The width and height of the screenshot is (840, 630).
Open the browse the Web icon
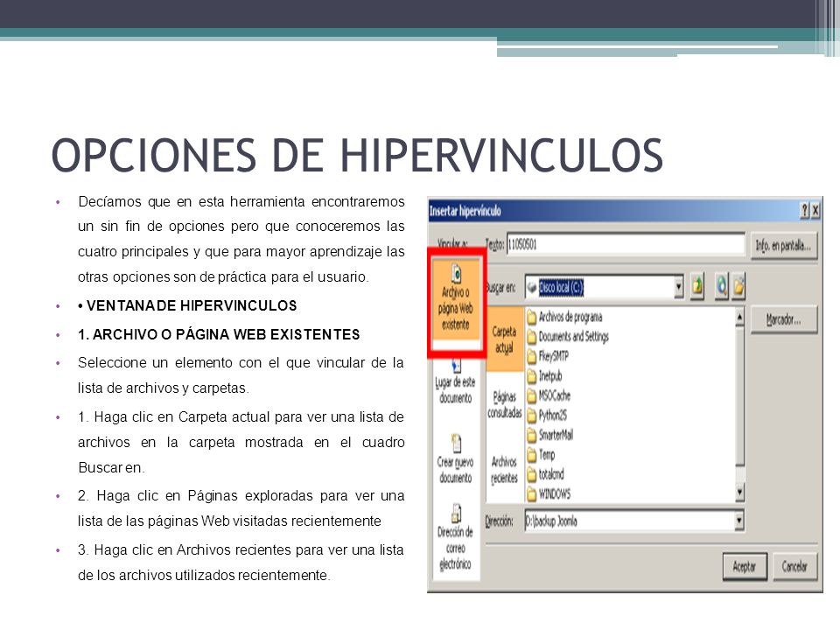tap(722, 287)
